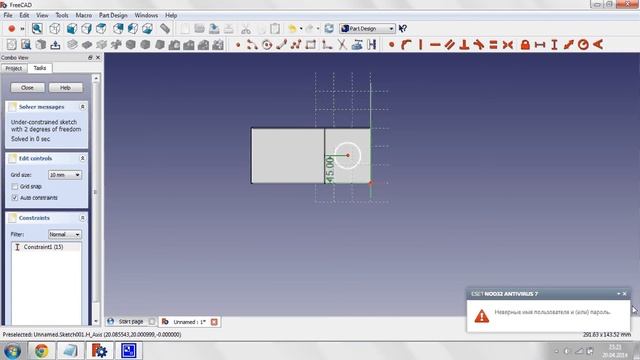
Task: Open the View menu
Action: pyautogui.click(x=42, y=15)
